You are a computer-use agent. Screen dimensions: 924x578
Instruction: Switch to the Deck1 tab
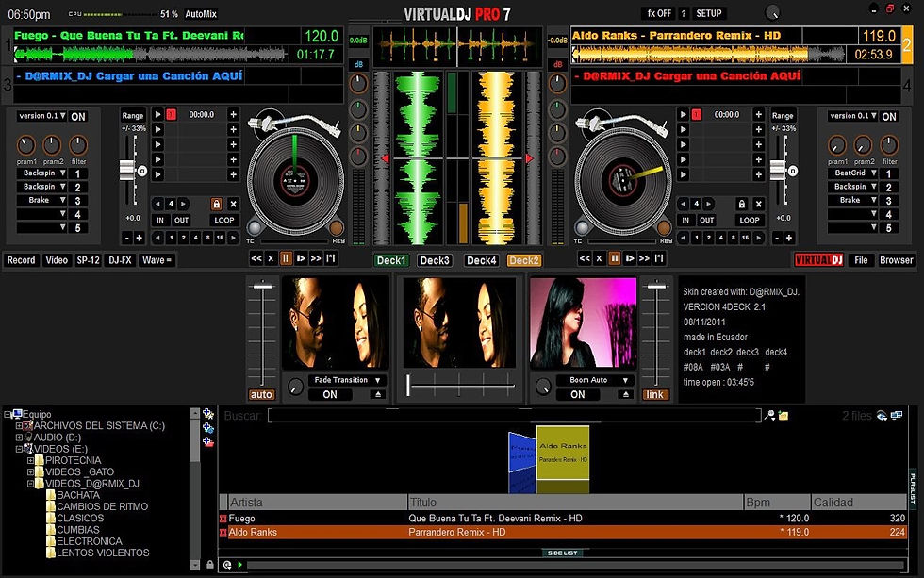click(x=391, y=260)
